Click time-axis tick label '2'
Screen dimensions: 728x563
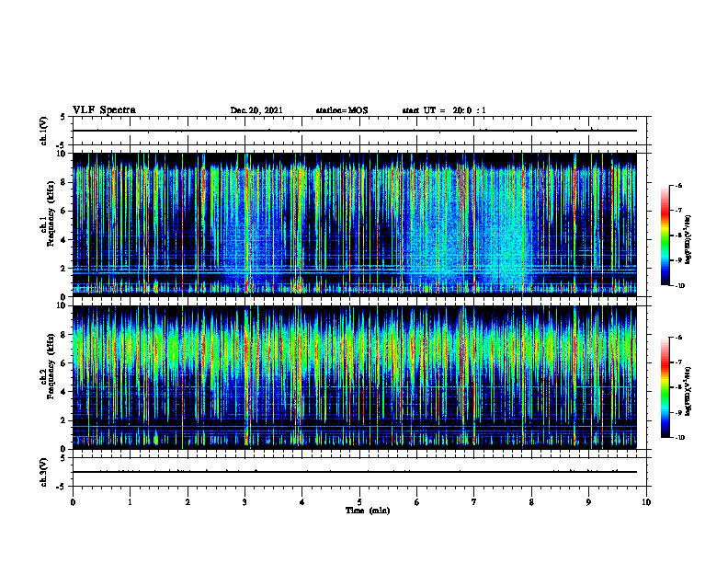pyautogui.click(x=188, y=502)
